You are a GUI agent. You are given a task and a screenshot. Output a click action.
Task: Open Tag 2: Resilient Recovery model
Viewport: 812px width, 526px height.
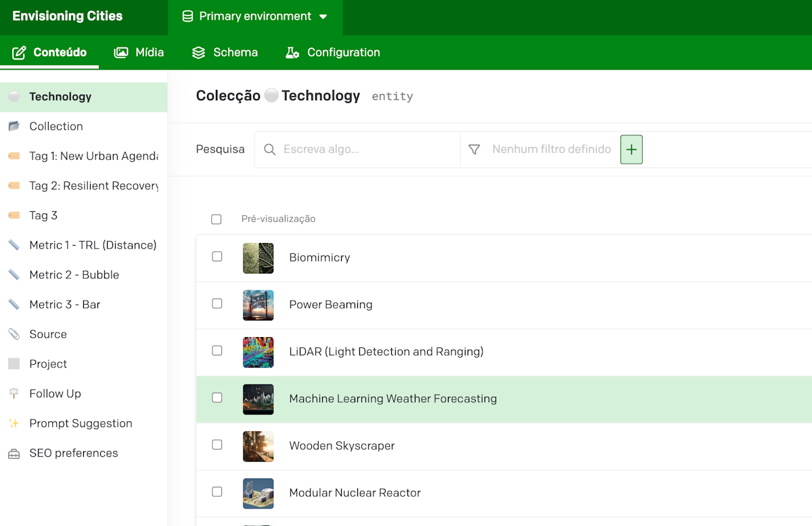point(83,186)
